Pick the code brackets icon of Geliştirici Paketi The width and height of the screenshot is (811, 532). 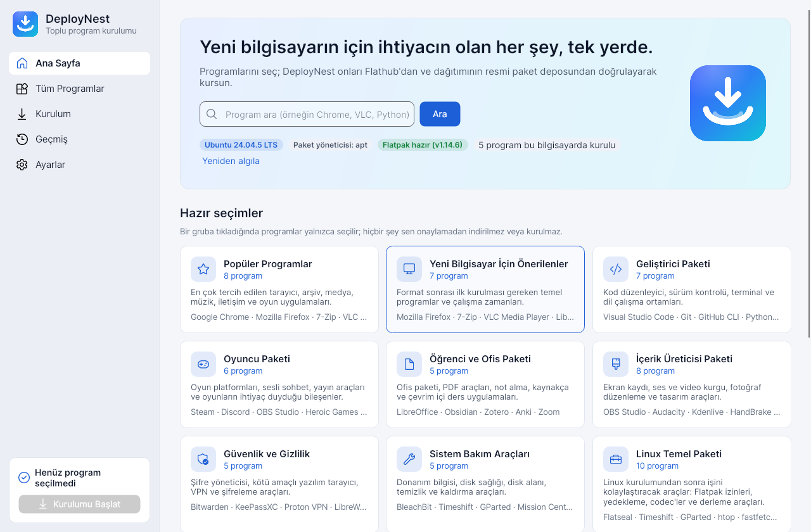click(616, 269)
